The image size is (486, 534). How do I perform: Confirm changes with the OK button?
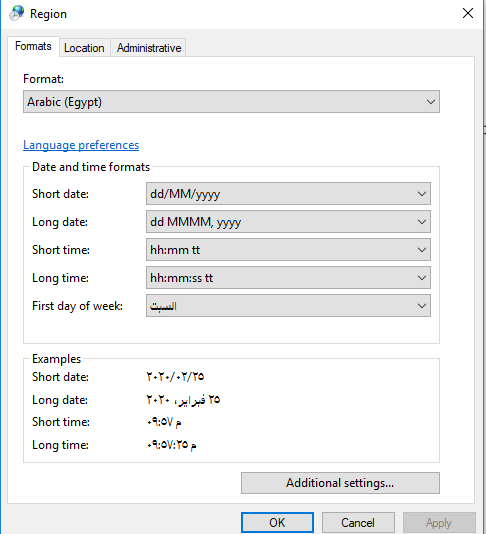(x=277, y=522)
